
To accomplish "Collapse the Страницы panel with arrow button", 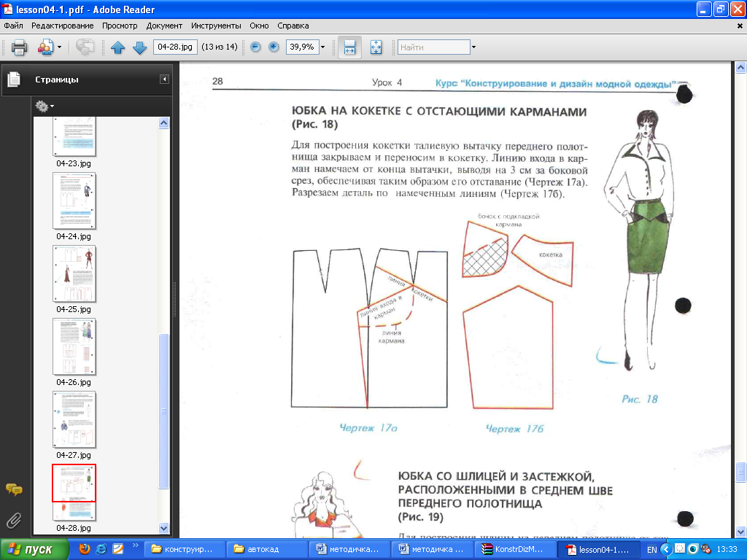I will coord(164,79).
